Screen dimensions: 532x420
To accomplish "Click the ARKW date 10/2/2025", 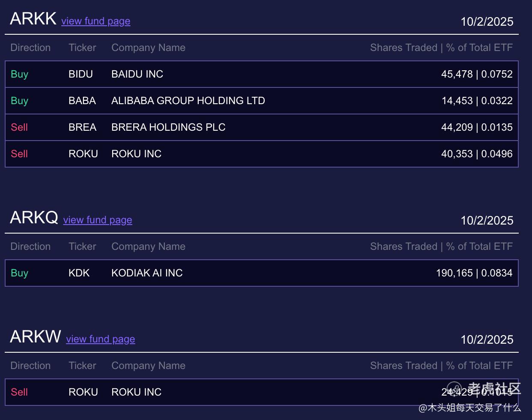I will pos(487,340).
